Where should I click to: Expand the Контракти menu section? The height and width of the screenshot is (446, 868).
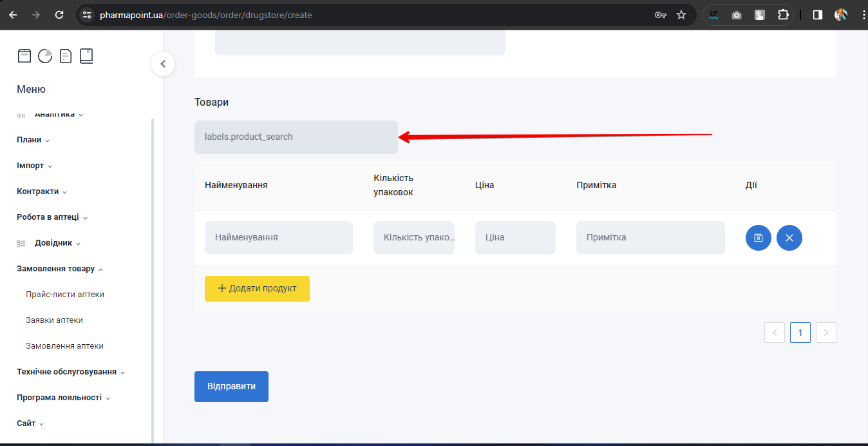41,191
